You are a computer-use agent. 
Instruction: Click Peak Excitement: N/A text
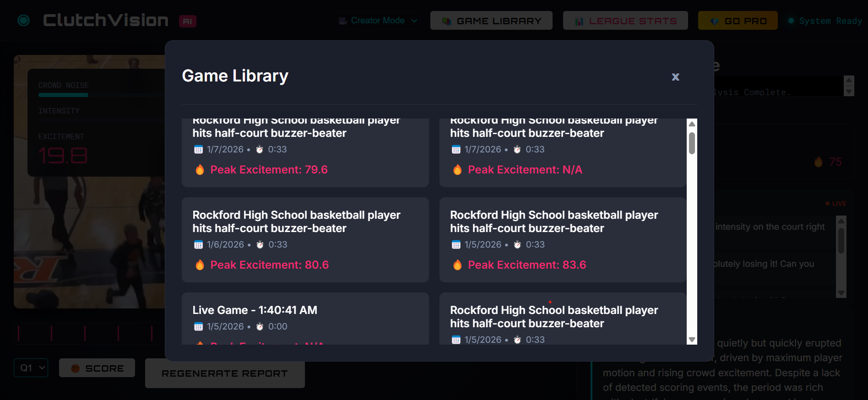[525, 170]
